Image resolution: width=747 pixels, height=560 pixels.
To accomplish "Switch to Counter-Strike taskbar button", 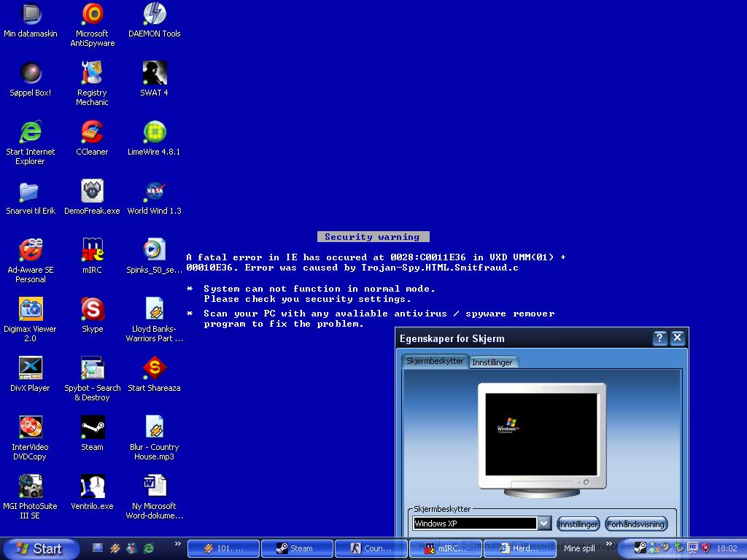I will pos(371,548).
